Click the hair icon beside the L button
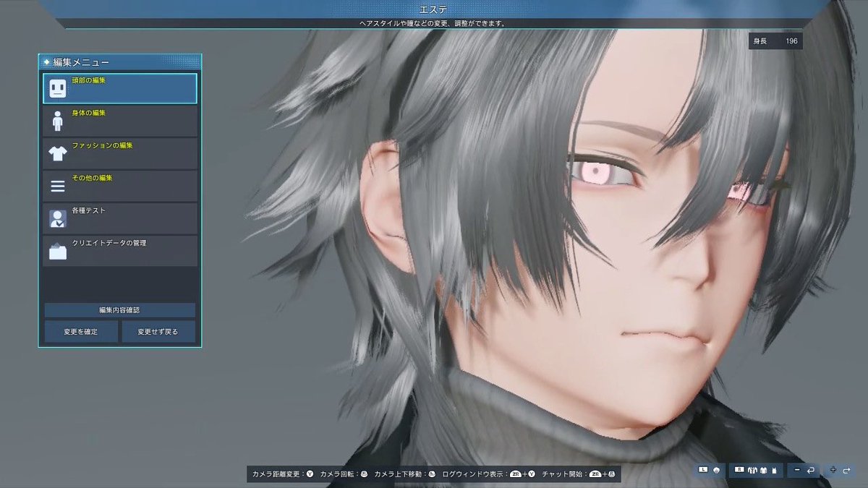 716,470
